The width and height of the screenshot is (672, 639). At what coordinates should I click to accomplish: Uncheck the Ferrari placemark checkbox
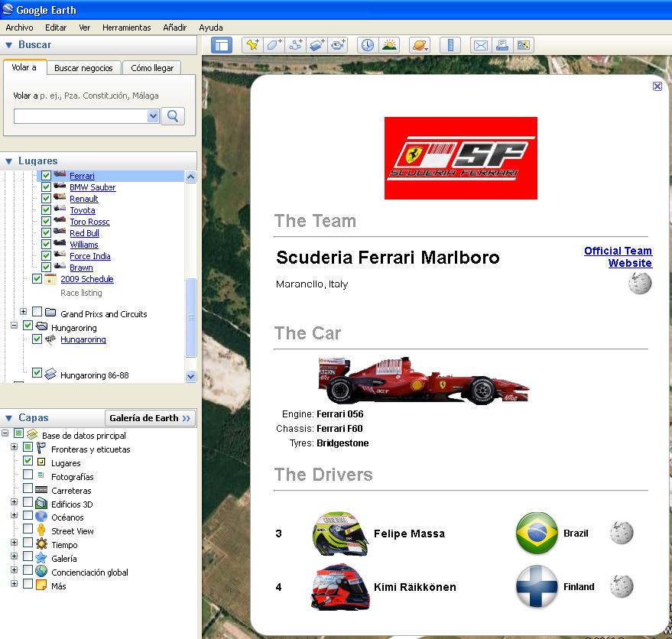tap(47, 175)
